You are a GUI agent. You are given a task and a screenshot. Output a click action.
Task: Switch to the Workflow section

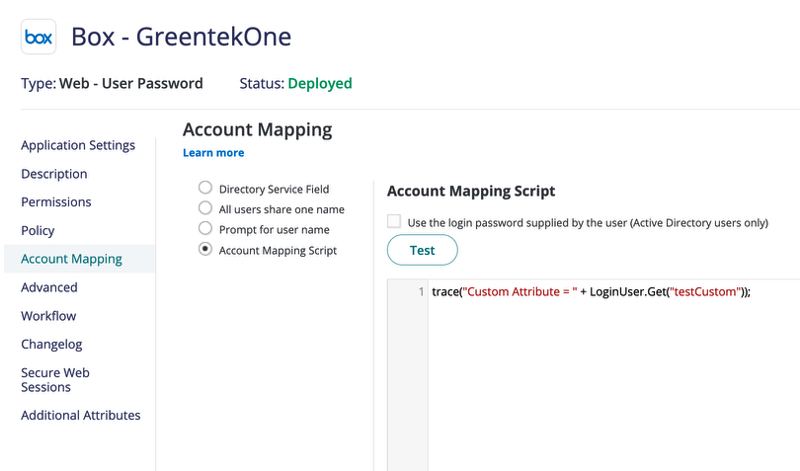[x=49, y=316]
